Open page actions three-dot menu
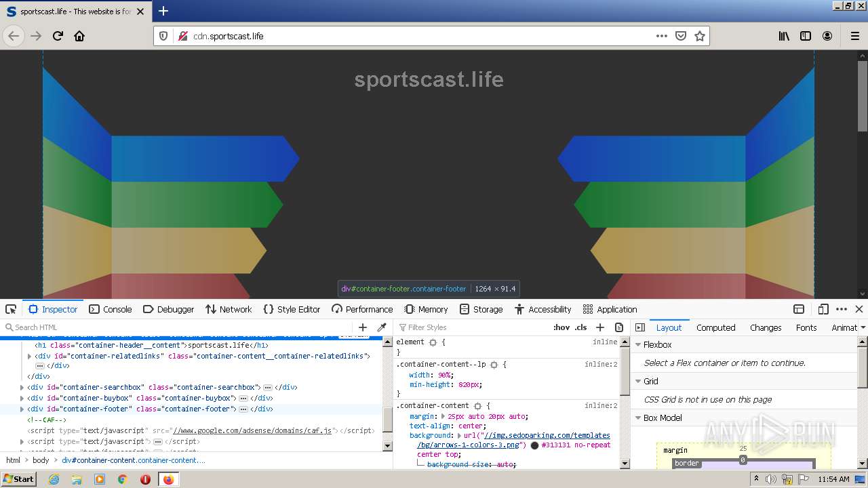Viewport: 868px width, 488px height. coord(662,36)
